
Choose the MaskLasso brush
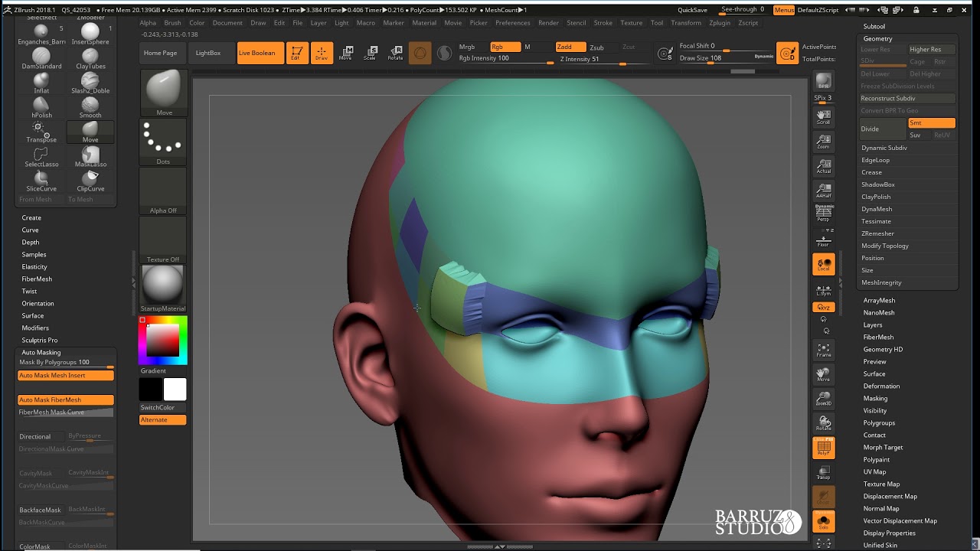click(90, 157)
